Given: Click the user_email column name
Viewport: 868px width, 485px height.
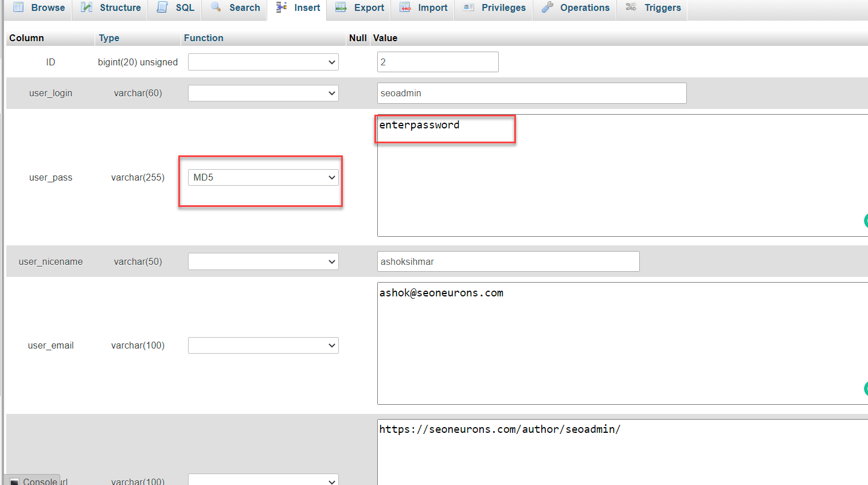Looking at the screenshot, I should 50,345.
